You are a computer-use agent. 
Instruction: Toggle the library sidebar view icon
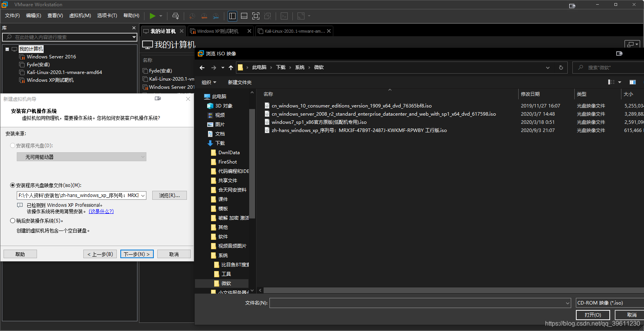pyautogui.click(x=232, y=16)
